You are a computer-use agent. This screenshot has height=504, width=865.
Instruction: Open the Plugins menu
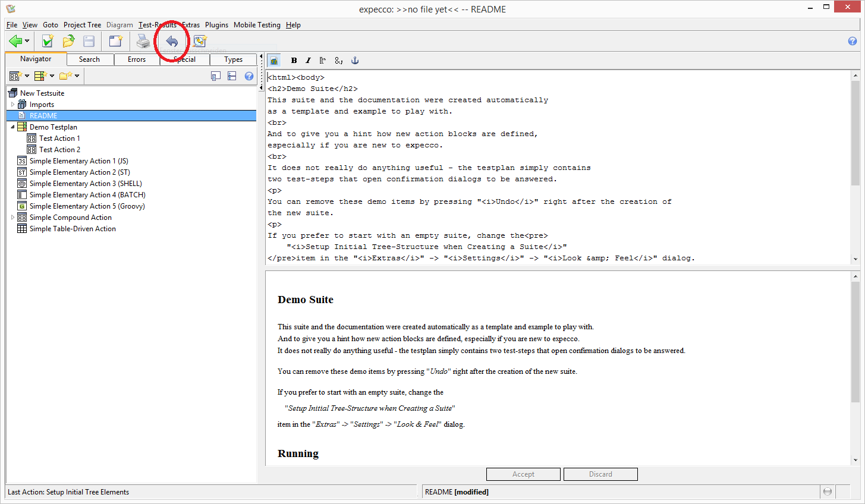pyautogui.click(x=216, y=25)
